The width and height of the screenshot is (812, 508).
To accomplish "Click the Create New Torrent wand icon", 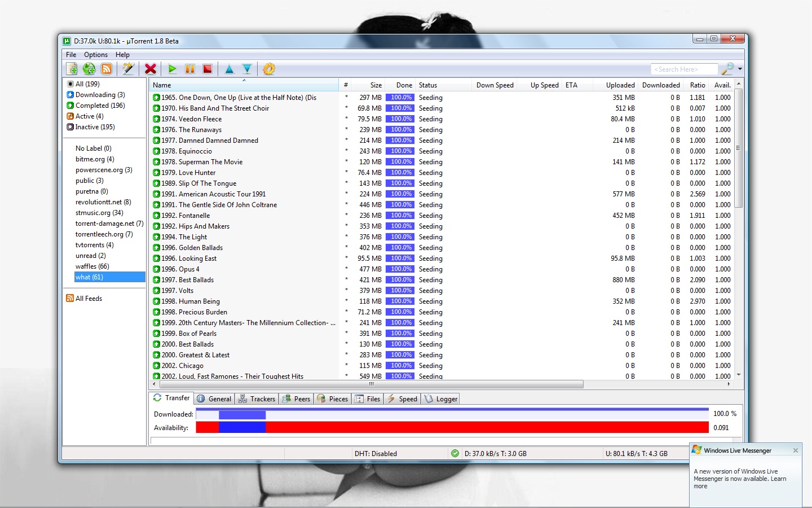I will pos(129,69).
